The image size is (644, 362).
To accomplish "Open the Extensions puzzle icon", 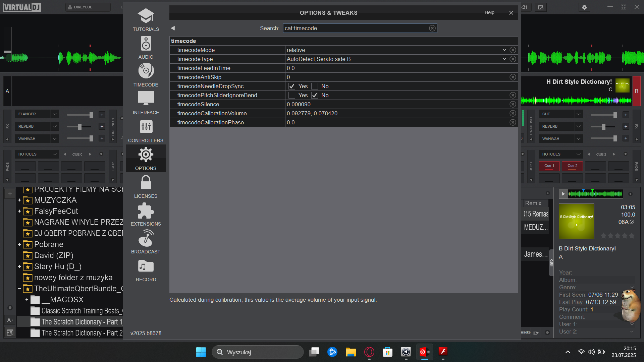I will (146, 210).
